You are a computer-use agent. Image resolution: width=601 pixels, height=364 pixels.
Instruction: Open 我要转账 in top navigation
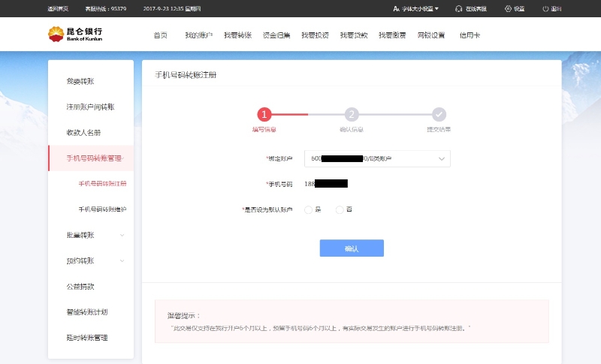pyautogui.click(x=237, y=35)
